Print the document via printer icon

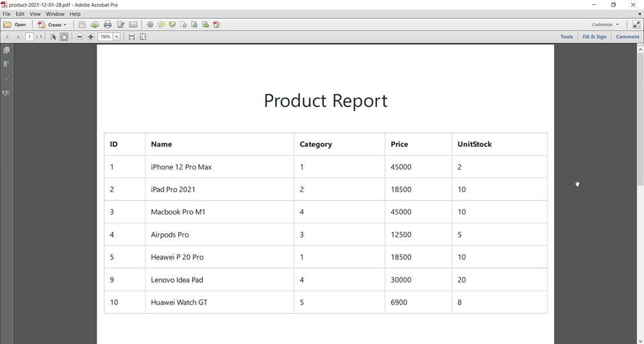[107, 25]
